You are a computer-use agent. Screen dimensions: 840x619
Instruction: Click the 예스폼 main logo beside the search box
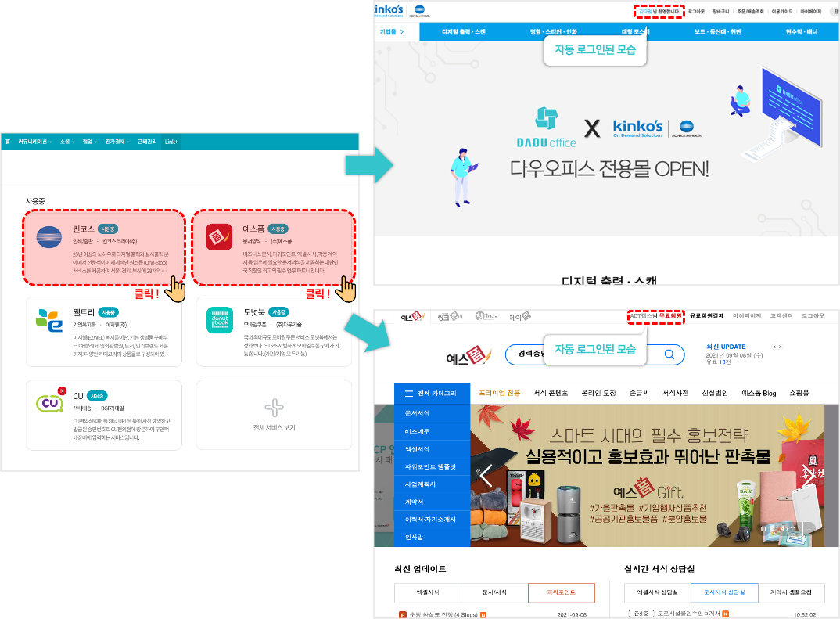[x=468, y=355]
